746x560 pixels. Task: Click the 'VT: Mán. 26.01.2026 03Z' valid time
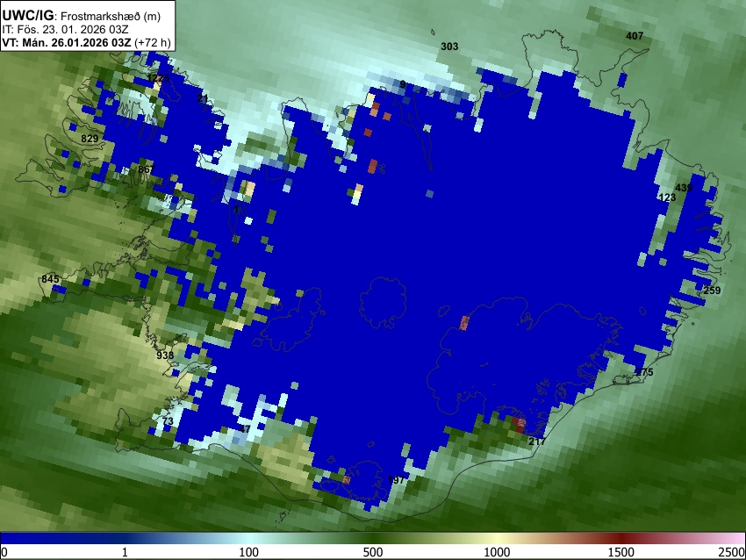click(66, 42)
